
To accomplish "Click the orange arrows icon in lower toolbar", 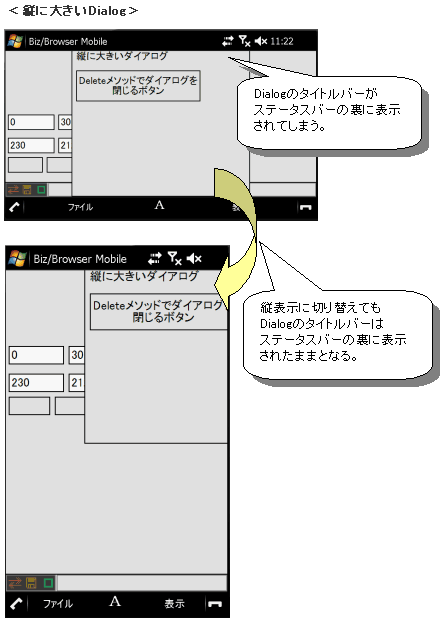I will pyautogui.click(x=15, y=583).
